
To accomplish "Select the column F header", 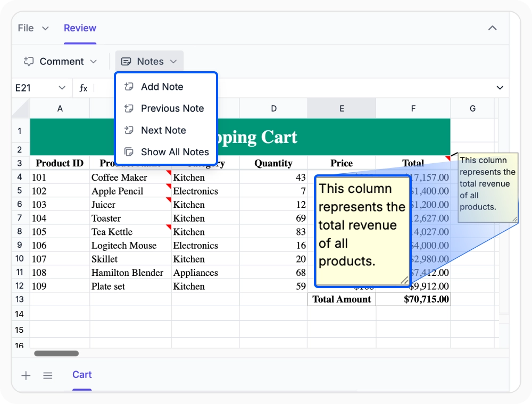I will 413,108.
